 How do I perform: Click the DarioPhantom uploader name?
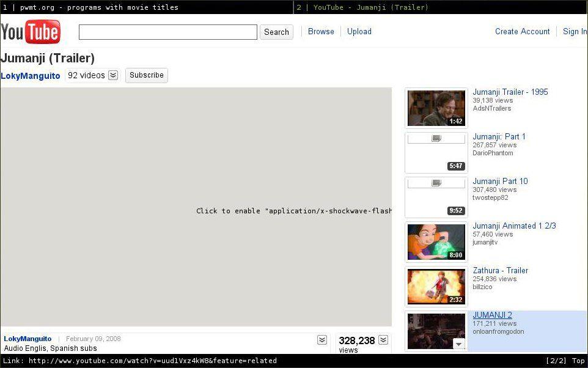[x=493, y=153]
